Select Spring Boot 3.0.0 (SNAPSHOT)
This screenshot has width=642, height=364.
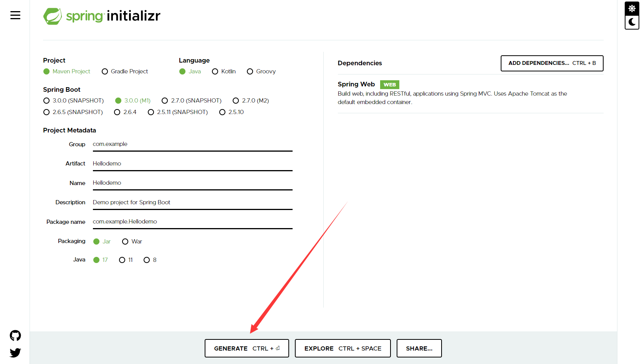73,101
